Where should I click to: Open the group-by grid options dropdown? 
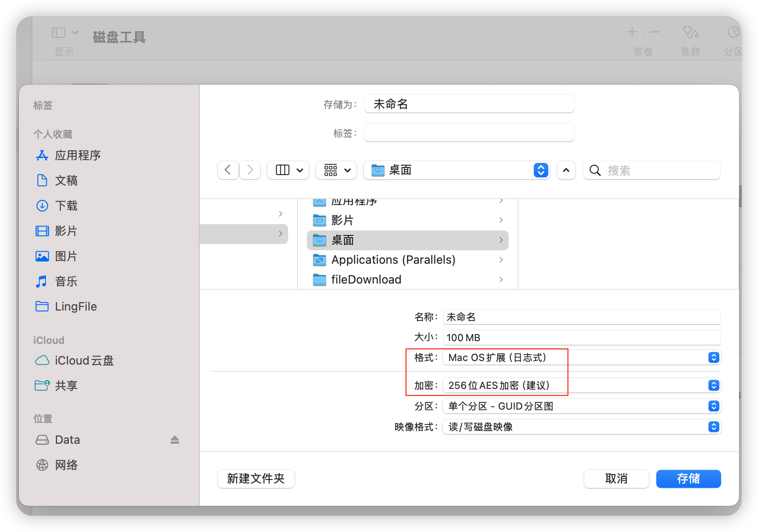pyautogui.click(x=337, y=170)
